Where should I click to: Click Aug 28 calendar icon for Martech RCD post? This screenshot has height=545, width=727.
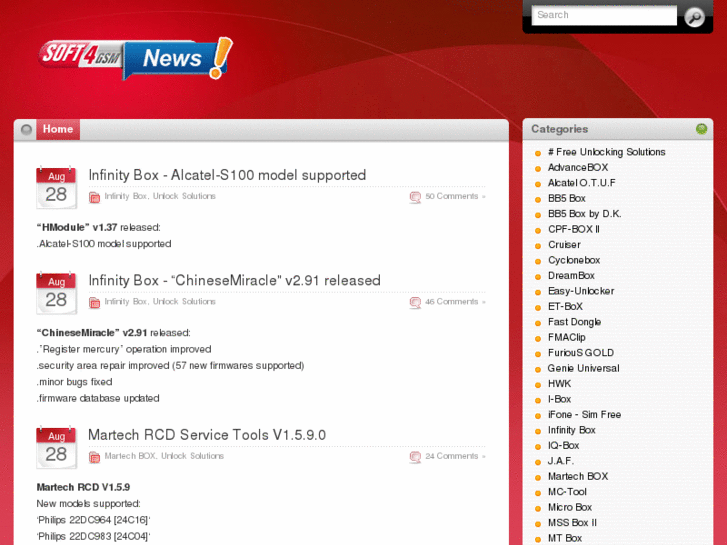[x=56, y=447]
